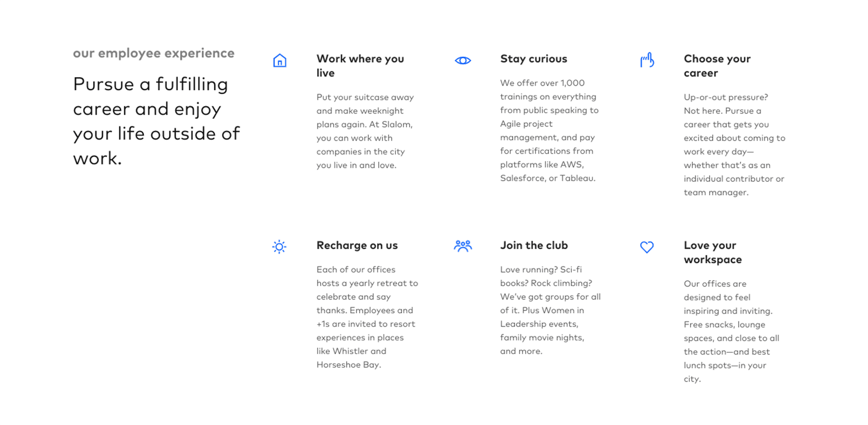Image resolution: width=868 pixels, height=425 pixels.
Task: Click the sun icon next to Recharge on us
Action: pos(279,247)
